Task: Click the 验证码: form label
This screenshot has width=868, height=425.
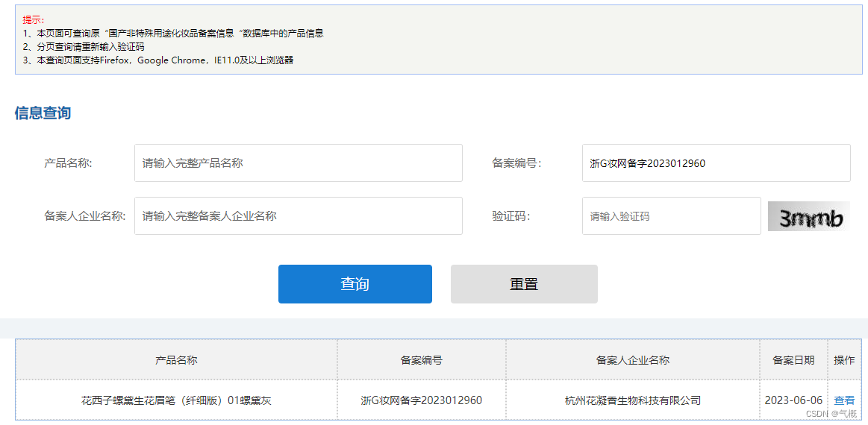Action: click(511, 216)
